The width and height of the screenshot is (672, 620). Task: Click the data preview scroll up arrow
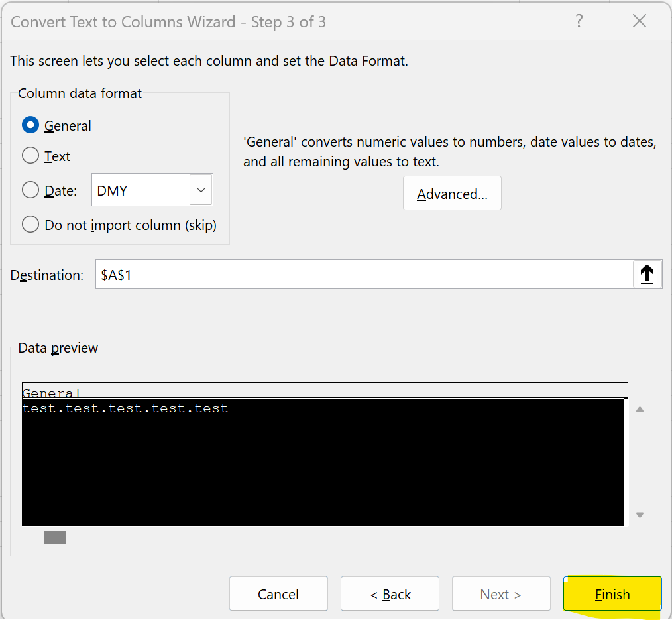coord(640,410)
